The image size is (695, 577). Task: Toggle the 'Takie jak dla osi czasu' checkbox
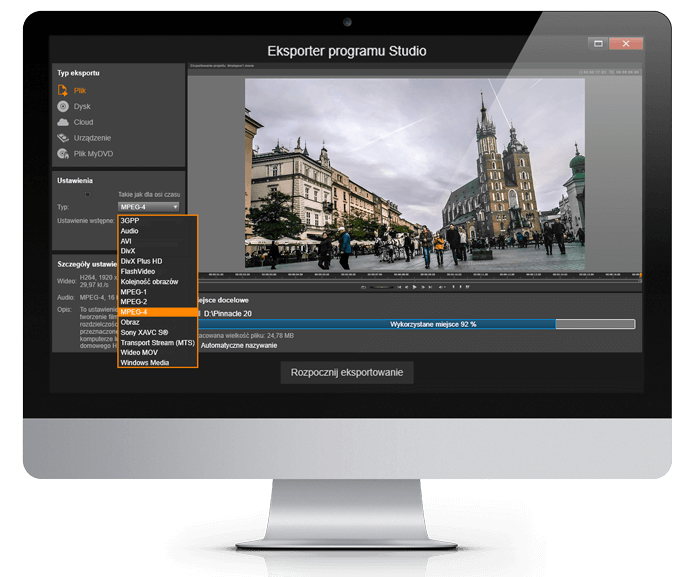tap(87, 194)
